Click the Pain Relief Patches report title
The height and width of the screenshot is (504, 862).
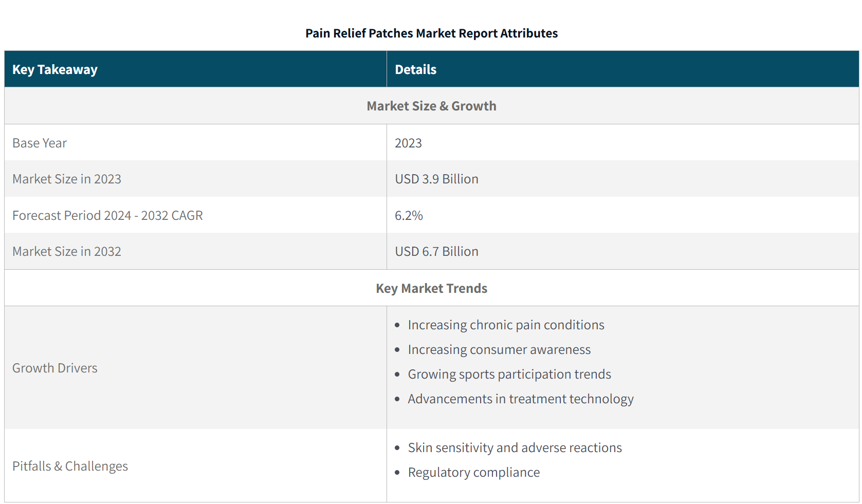pyautogui.click(x=431, y=33)
